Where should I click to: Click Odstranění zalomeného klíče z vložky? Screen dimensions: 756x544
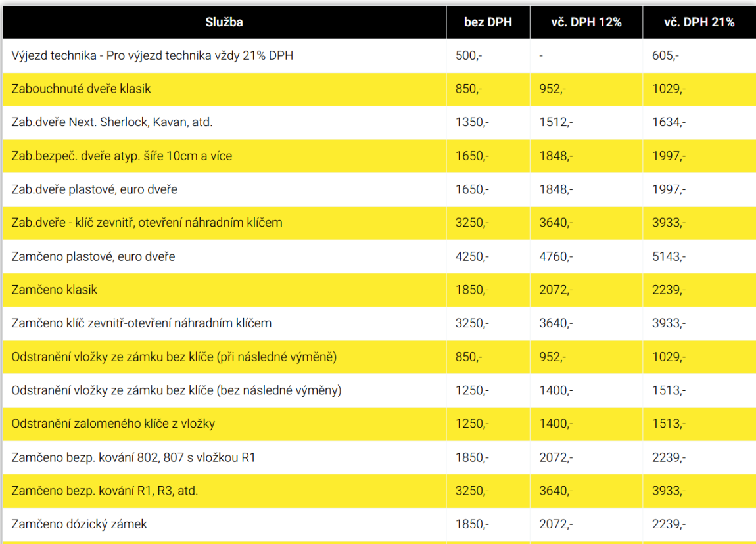[113, 424]
